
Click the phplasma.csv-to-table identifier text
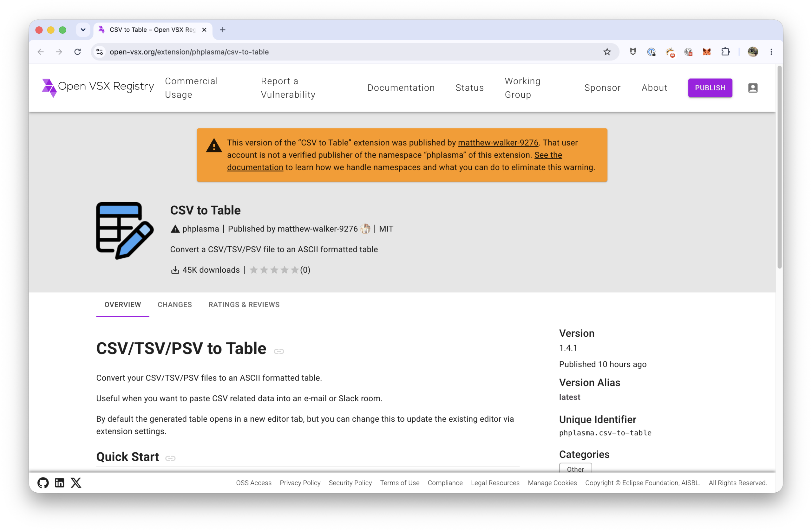tap(605, 432)
